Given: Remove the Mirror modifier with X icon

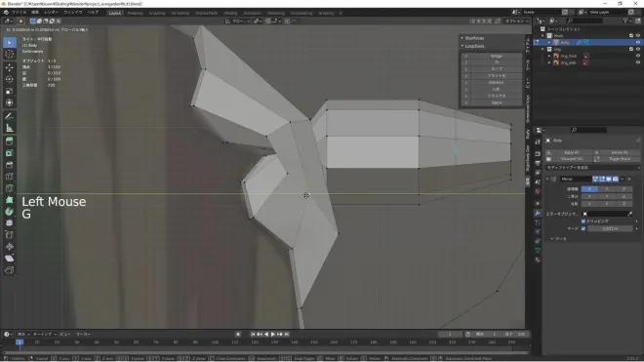Looking at the screenshot, I should [629, 180].
